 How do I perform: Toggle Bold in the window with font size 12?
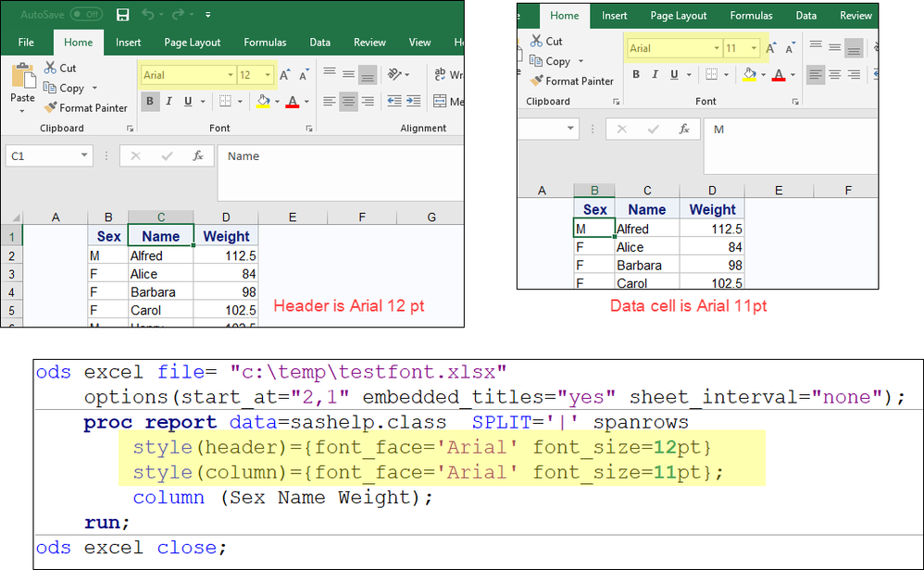pyautogui.click(x=151, y=102)
